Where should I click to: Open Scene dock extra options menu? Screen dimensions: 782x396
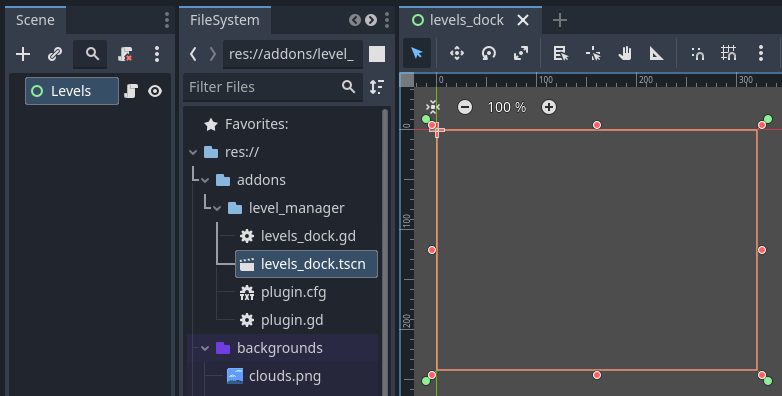coord(157,54)
